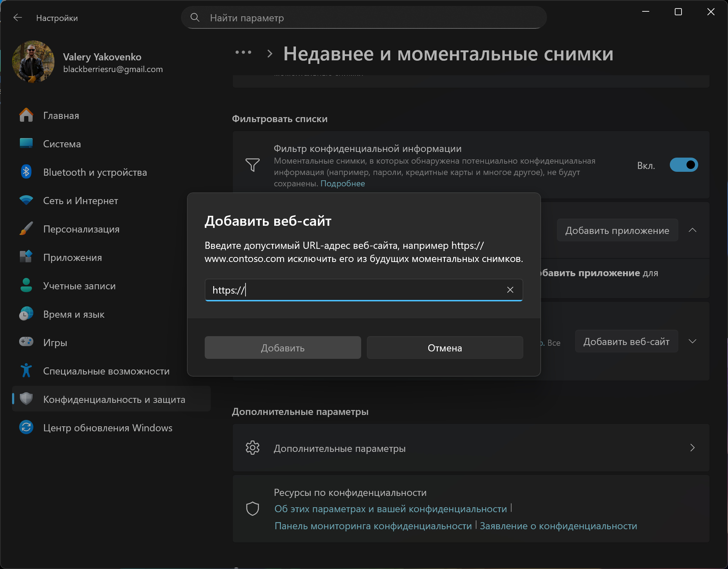Open Дополнительные параметры row chevron
This screenshot has width=728, height=569.
point(692,448)
